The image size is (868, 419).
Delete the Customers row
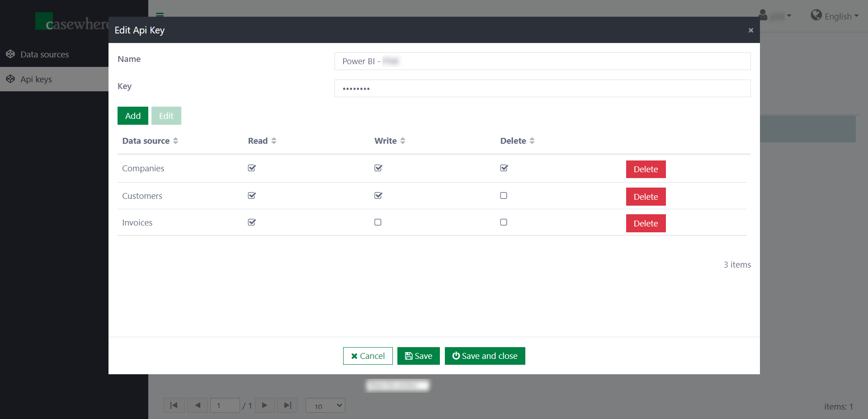[646, 197]
